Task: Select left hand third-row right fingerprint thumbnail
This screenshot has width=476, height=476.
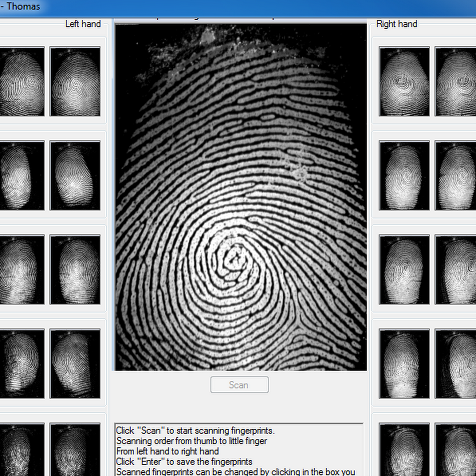Action: point(75,270)
